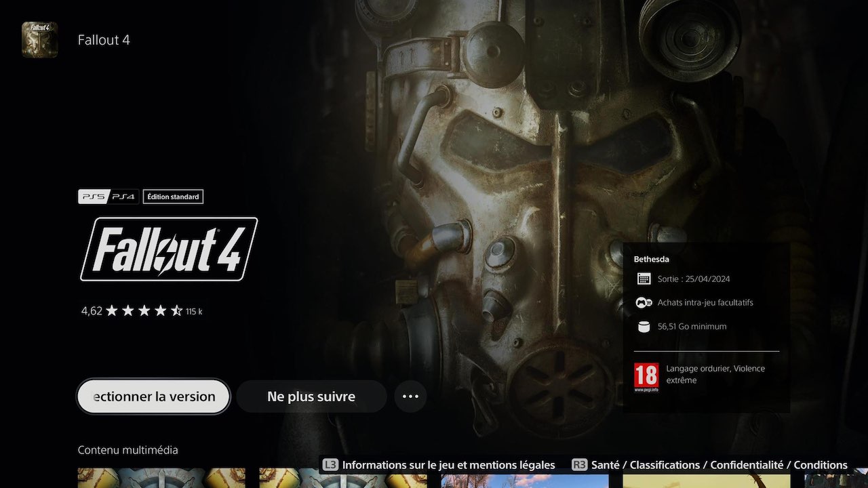The height and width of the screenshot is (488, 868).
Task: Click Sortie : 25/04/2024 text
Action: [694, 279]
